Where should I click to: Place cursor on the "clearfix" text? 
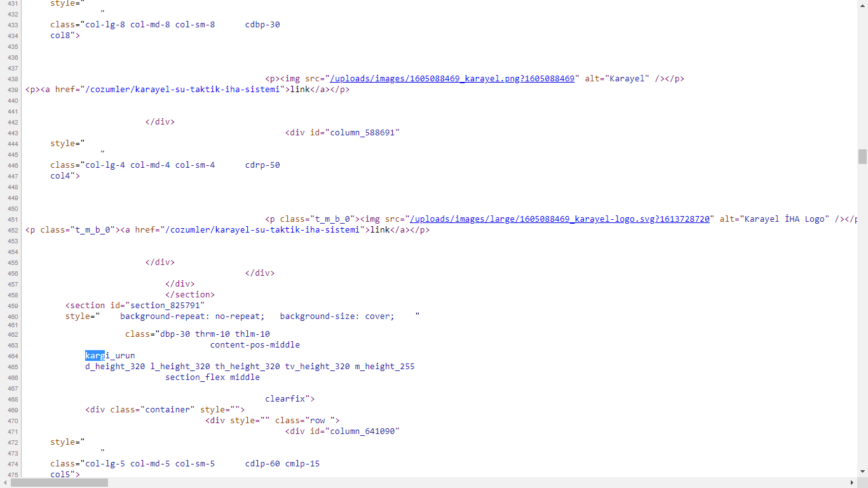pos(285,399)
